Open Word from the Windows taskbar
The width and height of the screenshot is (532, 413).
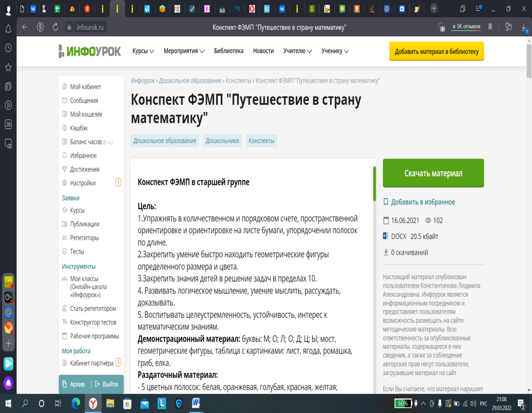pyautogui.click(x=196, y=403)
